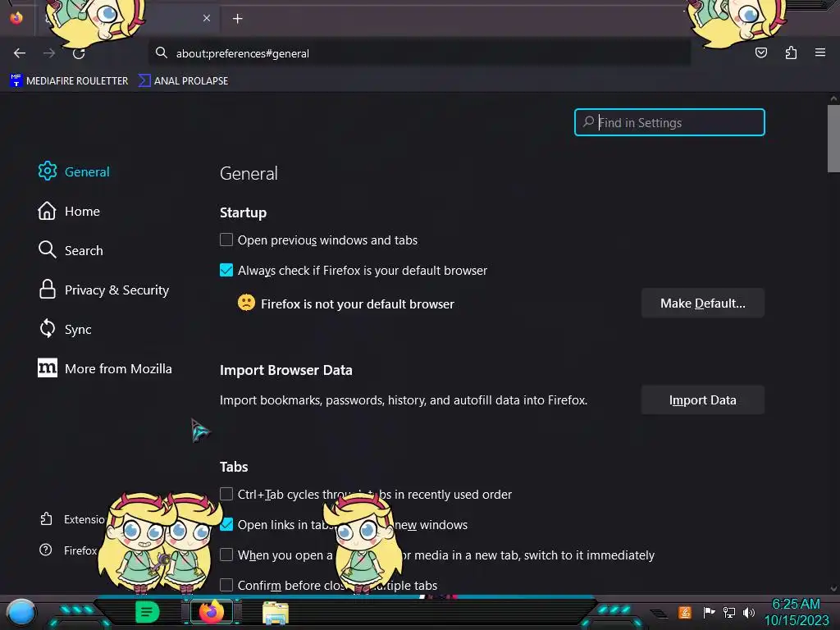Open Privacy & Security settings
This screenshot has height=630, width=840.
103,290
